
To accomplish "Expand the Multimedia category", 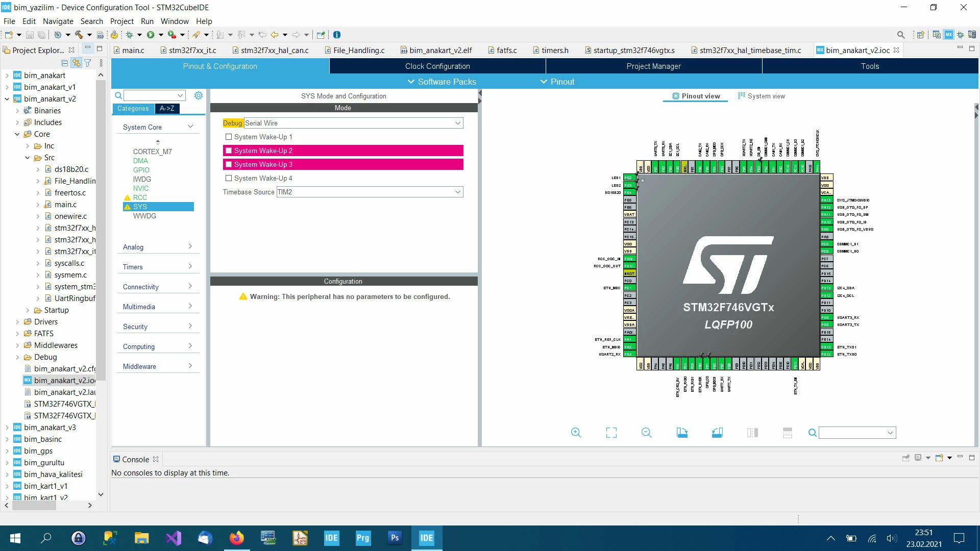I will [x=158, y=307].
